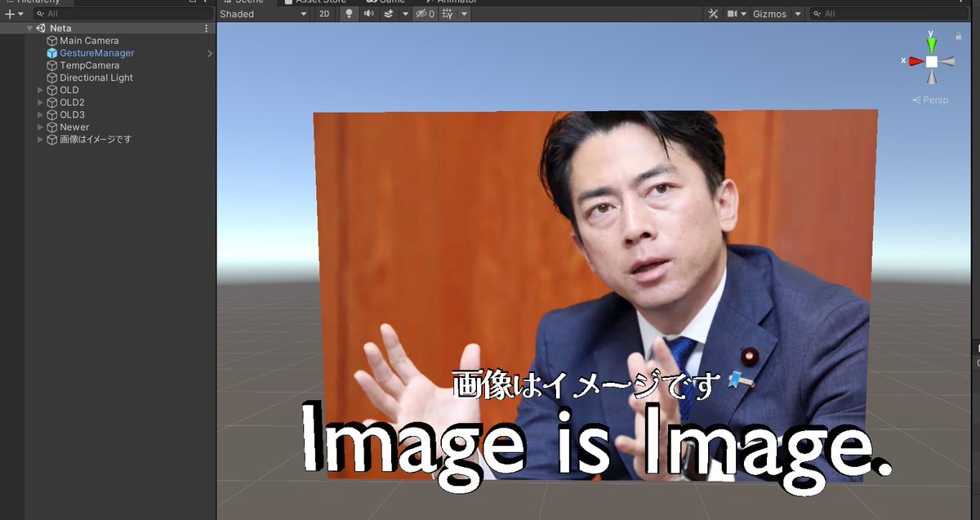Toggle 2D mode in the Scene view
This screenshot has width=980, height=520.
(x=324, y=14)
